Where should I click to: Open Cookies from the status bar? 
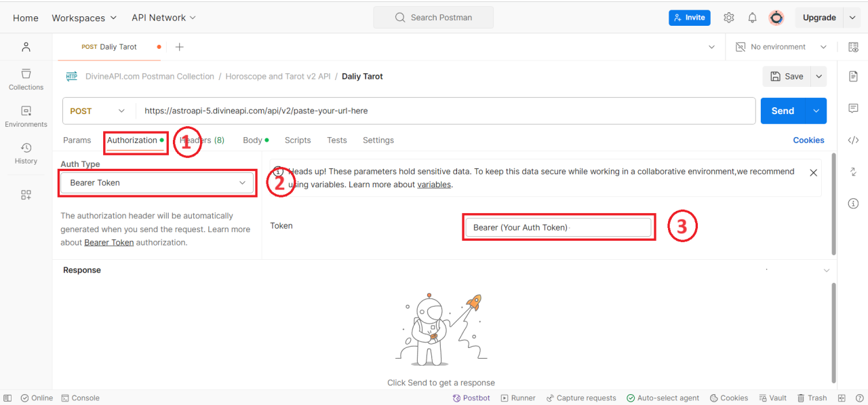(729, 398)
